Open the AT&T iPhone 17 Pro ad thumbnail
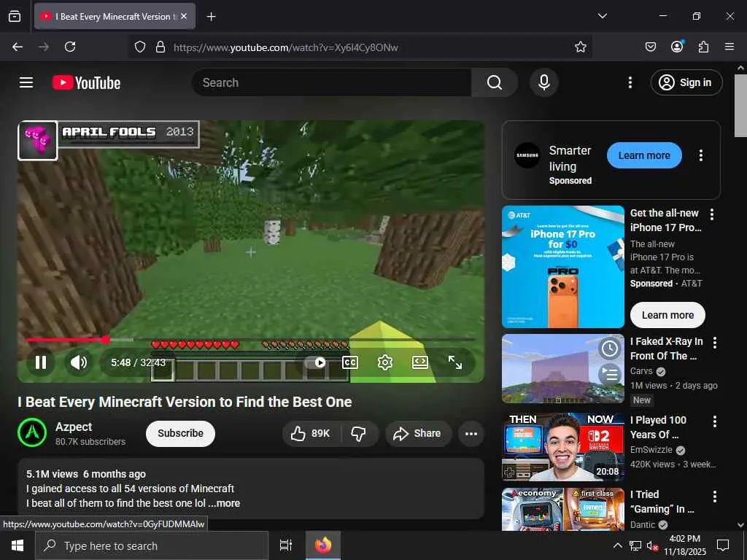 [x=562, y=267]
